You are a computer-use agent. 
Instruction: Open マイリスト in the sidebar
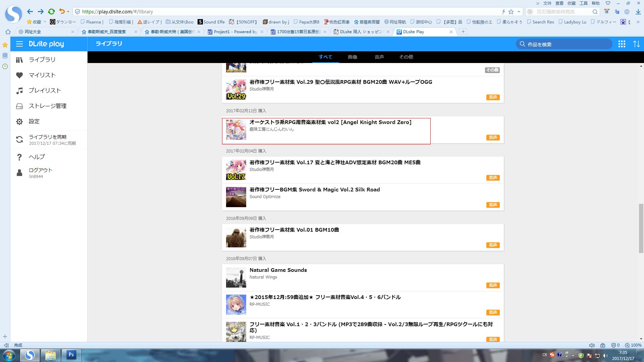(49, 75)
